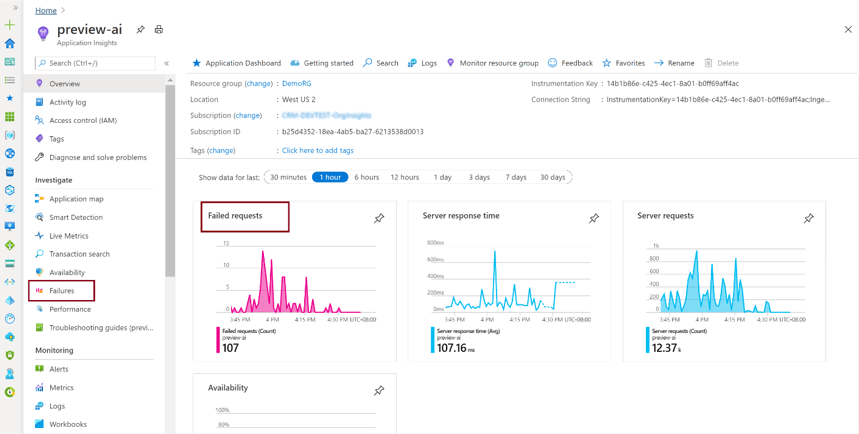Click the print icon beside preview-ai title
The height and width of the screenshot is (434, 859).
click(159, 30)
